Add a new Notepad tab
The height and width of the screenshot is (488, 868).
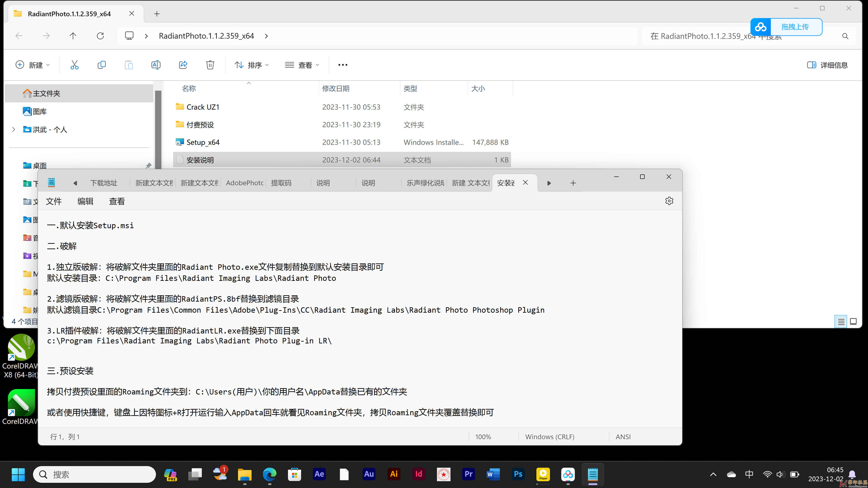click(x=573, y=183)
